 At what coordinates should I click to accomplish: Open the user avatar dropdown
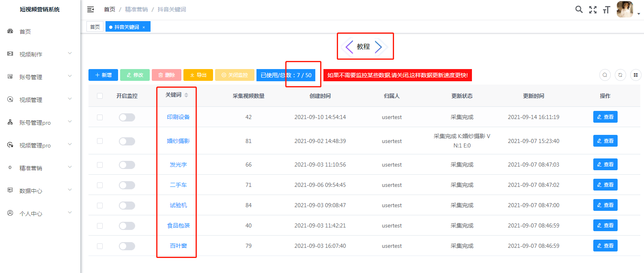point(628,10)
